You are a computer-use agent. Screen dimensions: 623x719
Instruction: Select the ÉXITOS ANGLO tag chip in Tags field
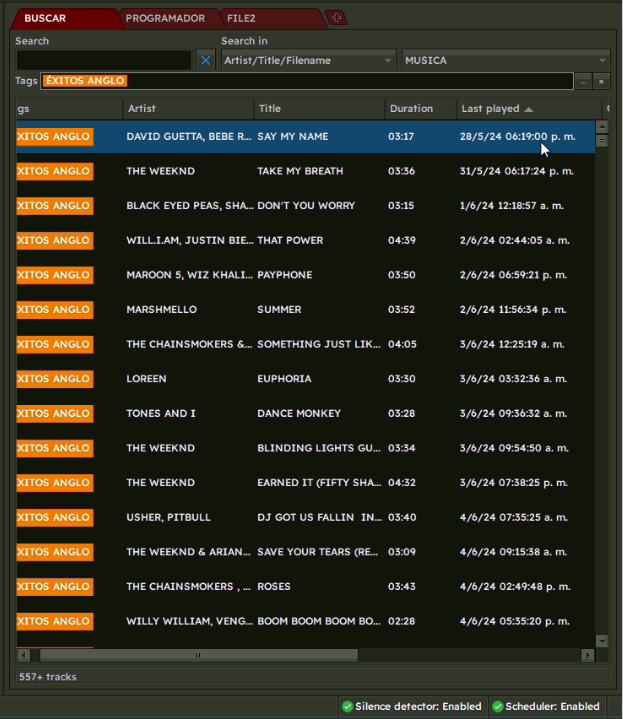[x=85, y=81]
